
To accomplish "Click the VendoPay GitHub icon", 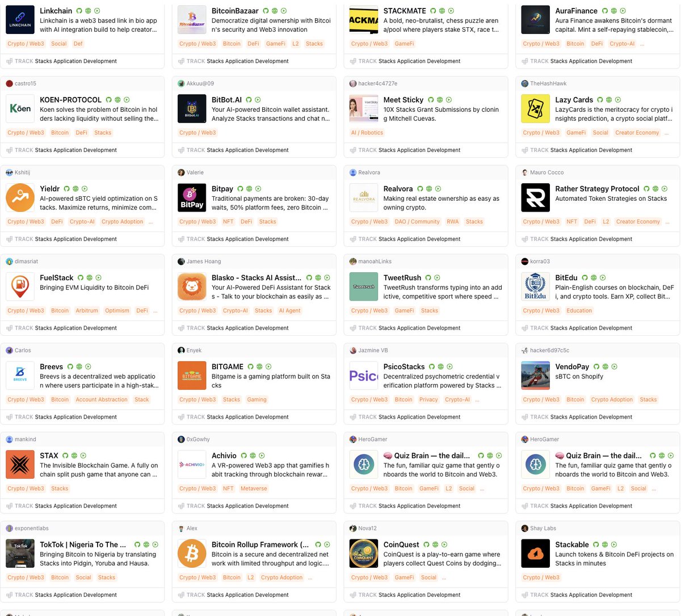I will (596, 367).
